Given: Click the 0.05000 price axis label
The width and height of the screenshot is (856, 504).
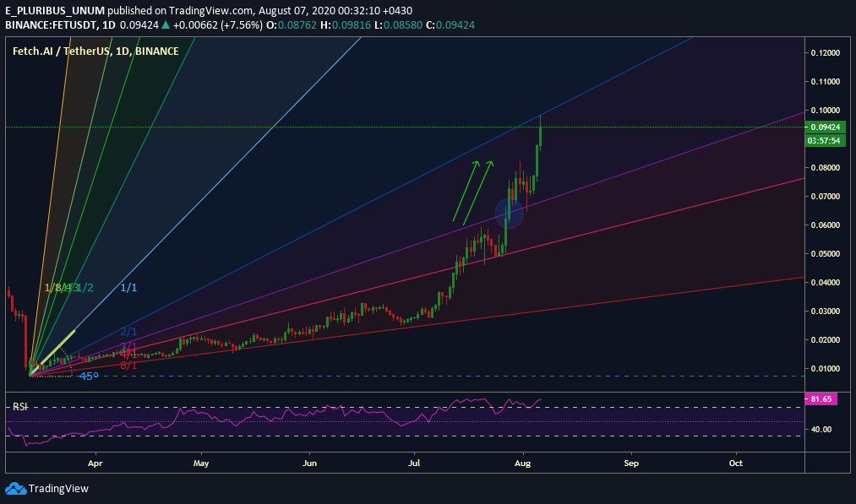Looking at the screenshot, I should coord(826,253).
